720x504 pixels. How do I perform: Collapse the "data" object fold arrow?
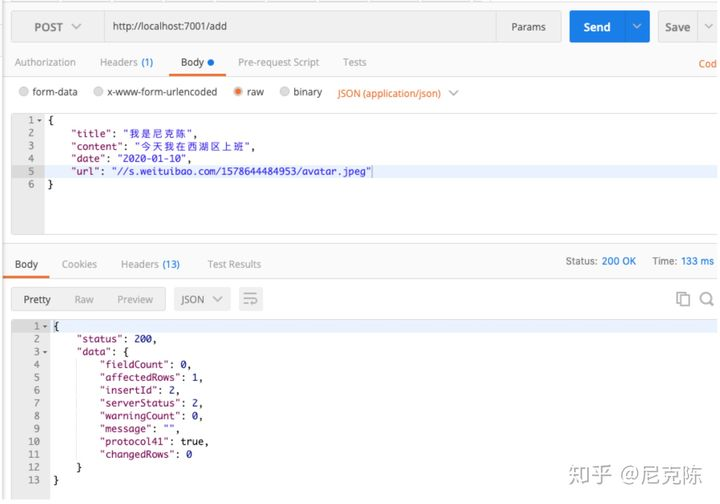point(45,352)
